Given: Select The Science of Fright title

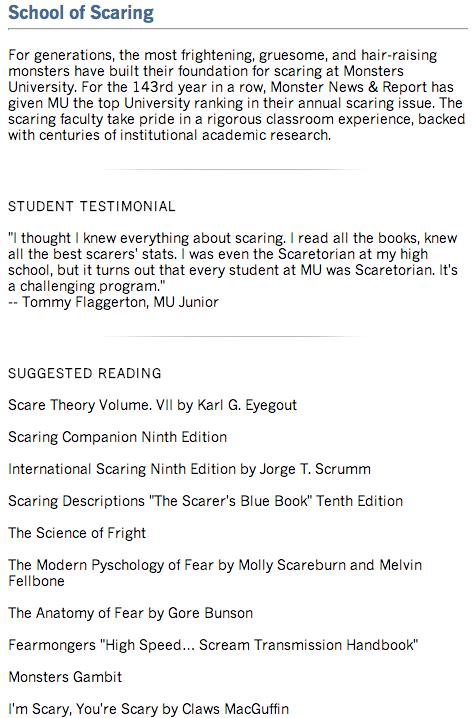Looking at the screenshot, I should click(77, 533).
